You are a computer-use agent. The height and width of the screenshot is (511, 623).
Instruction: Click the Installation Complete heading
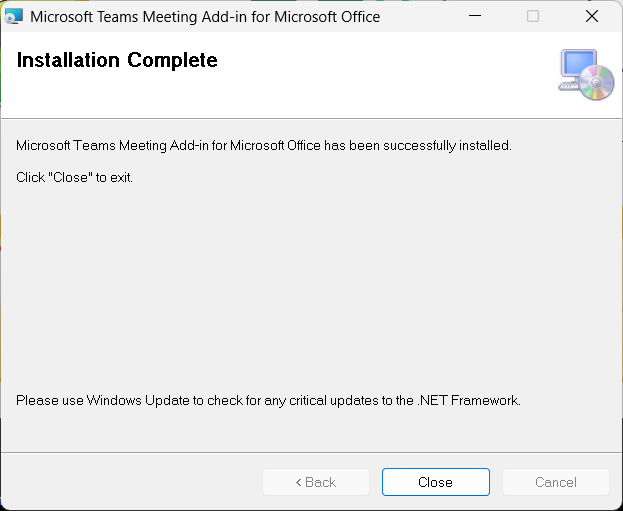(117, 61)
